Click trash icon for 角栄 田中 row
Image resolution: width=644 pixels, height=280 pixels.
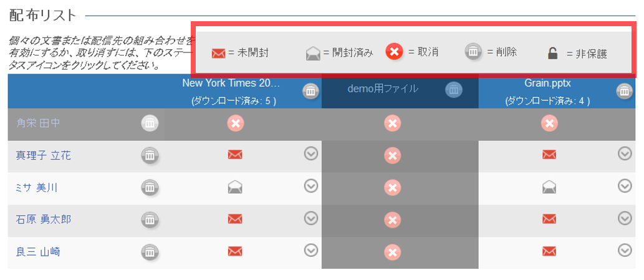pyautogui.click(x=150, y=123)
